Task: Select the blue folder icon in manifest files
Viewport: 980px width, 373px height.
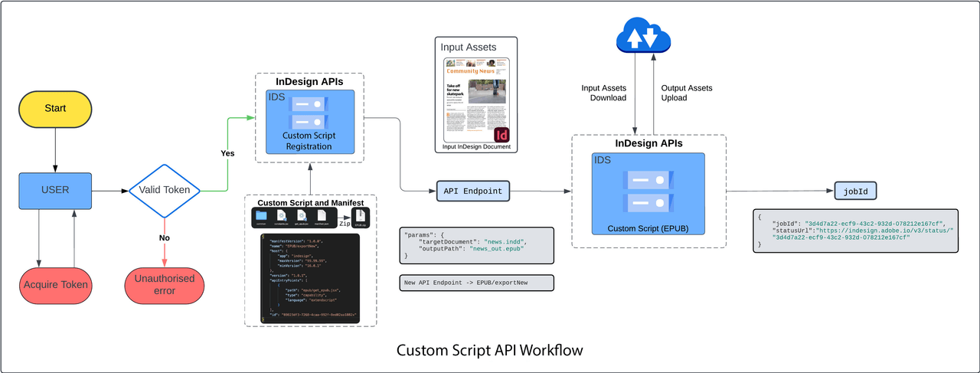Action: point(262,217)
